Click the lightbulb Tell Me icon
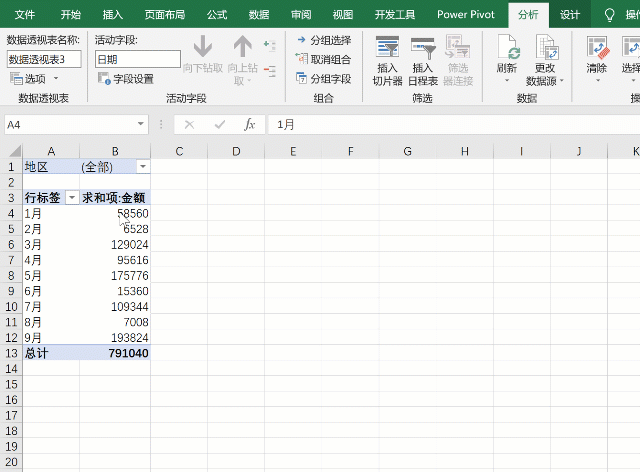This screenshot has height=472, width=640. coord(609,15)
